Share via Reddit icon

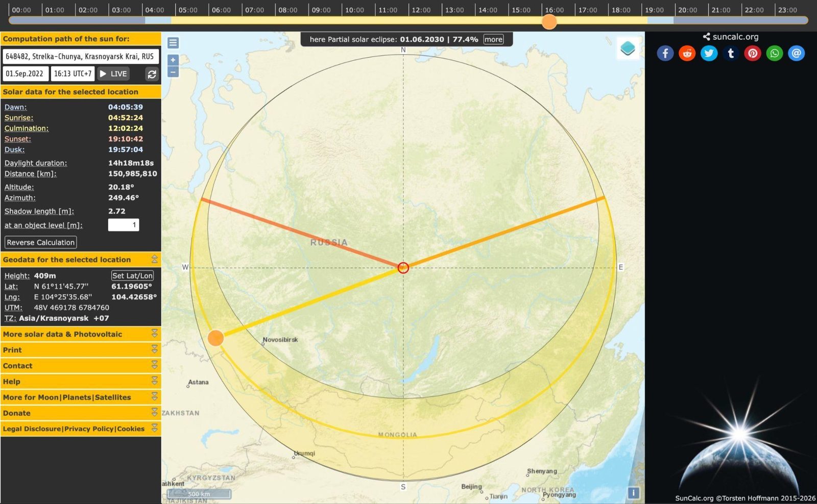click(687, 53)
